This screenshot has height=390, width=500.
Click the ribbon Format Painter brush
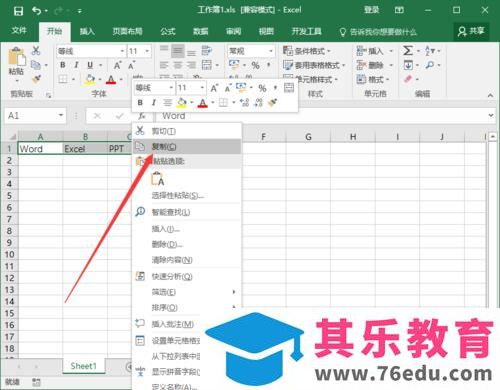click(36, 79)
